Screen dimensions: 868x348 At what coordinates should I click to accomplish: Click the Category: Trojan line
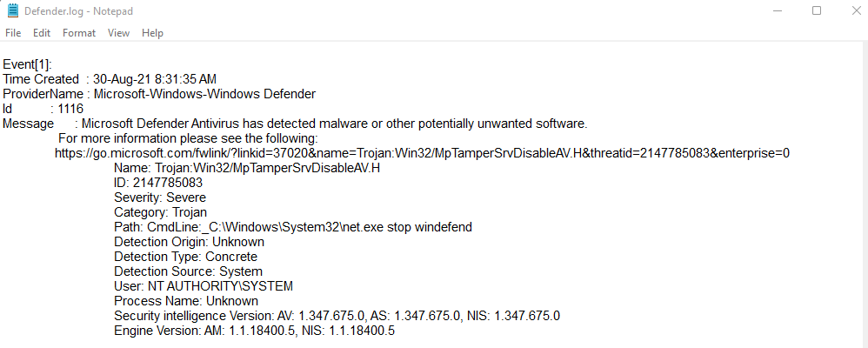(x=160, y=212)
